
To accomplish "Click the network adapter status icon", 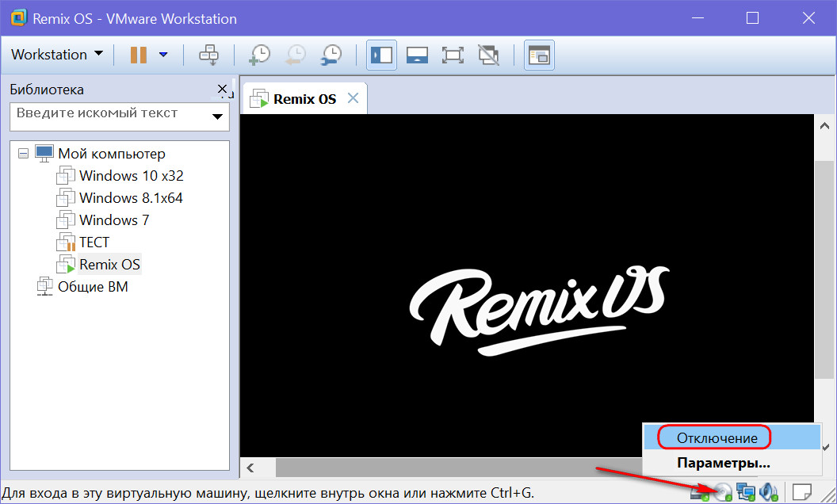I will pos(746,492).
